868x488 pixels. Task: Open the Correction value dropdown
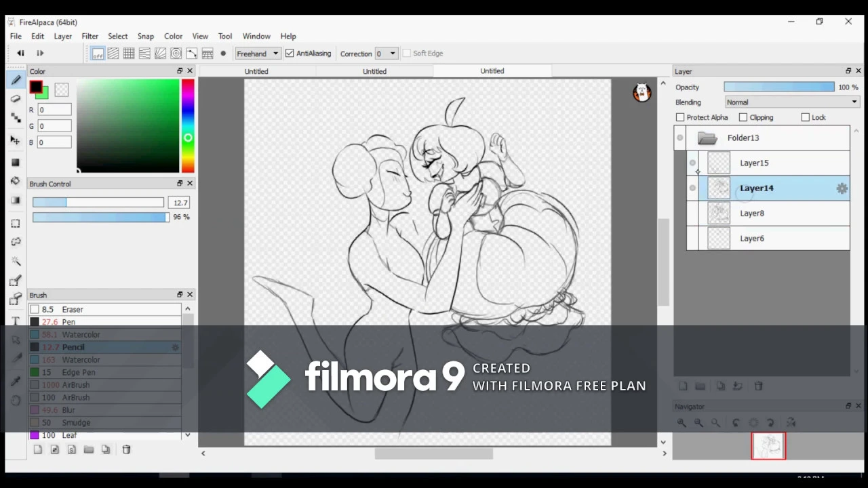387,54
